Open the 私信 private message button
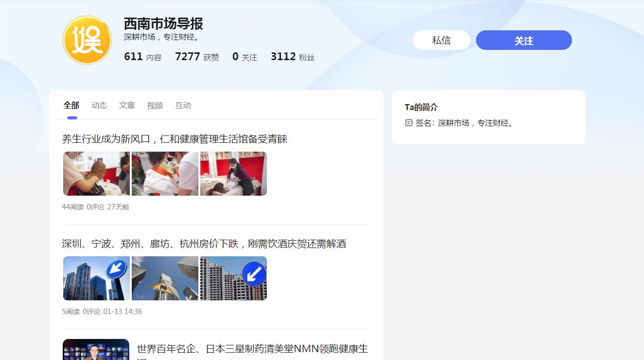Screen dimensions: 644x360 tap(441, 40)
